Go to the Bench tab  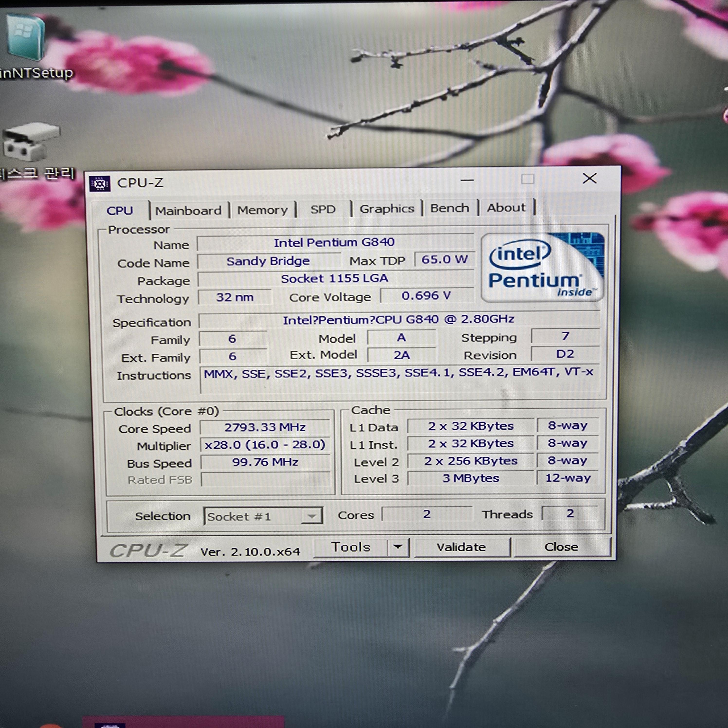click(450, 208)
